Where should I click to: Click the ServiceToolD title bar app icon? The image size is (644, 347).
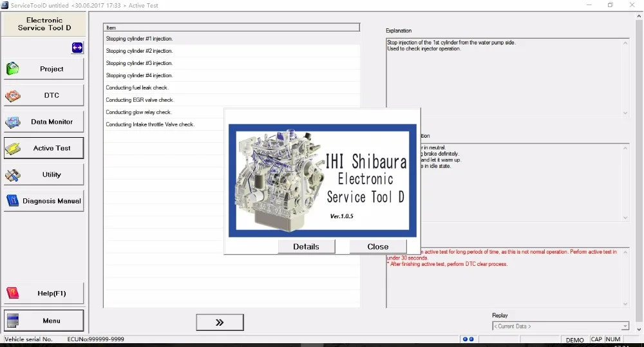tap(5, 5)
